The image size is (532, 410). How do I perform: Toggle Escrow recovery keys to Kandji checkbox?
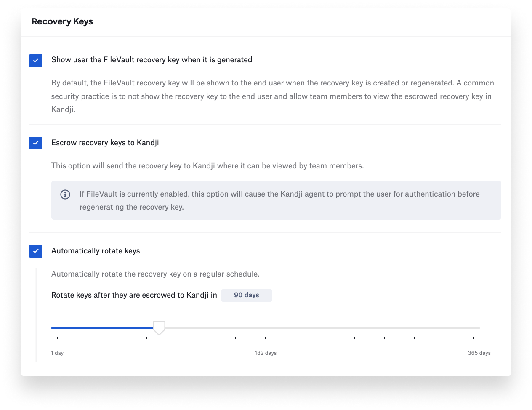click(36, 143)
